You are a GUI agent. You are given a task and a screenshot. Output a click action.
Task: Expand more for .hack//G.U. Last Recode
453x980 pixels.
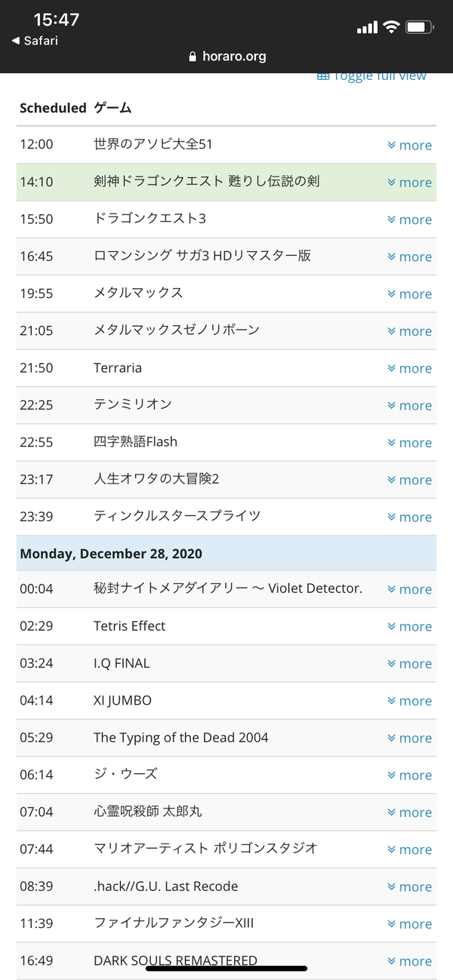point(409,886)
